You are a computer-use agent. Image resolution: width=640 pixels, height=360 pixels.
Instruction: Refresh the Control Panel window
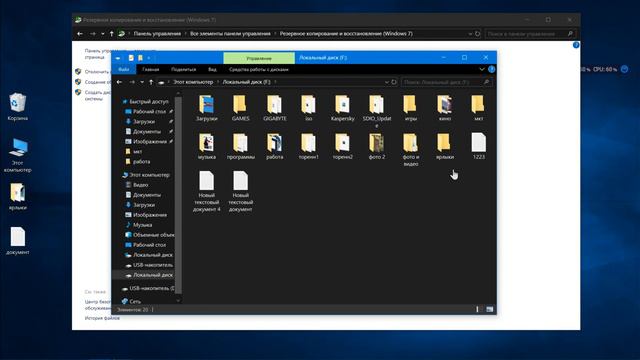[478, 34]
